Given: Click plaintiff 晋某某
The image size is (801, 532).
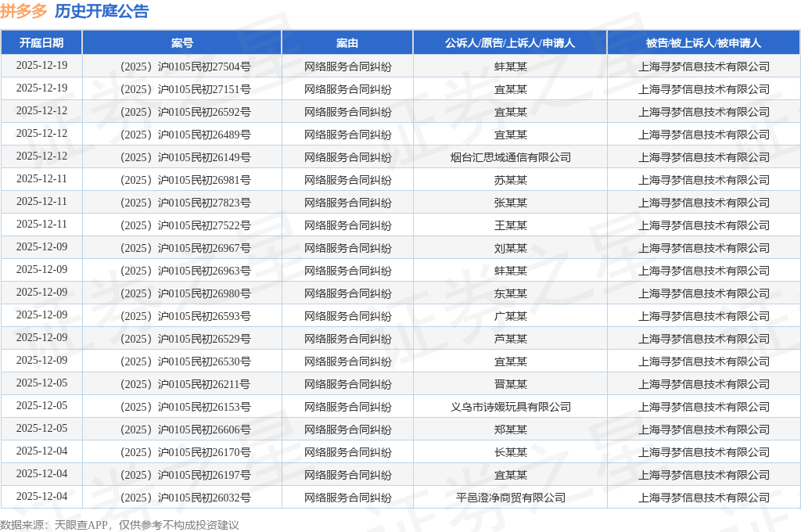Looking at the screenshot, I should point(510,384).
